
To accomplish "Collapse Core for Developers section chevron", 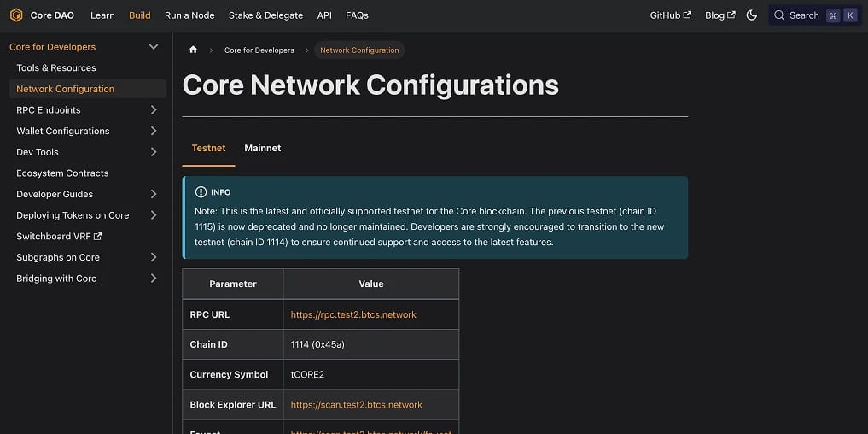I will point(154,47).
